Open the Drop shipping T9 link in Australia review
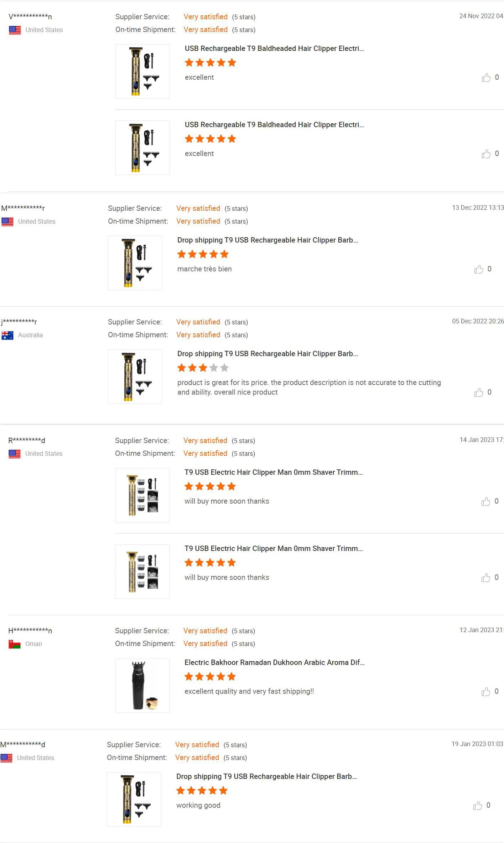 [267, 354]
